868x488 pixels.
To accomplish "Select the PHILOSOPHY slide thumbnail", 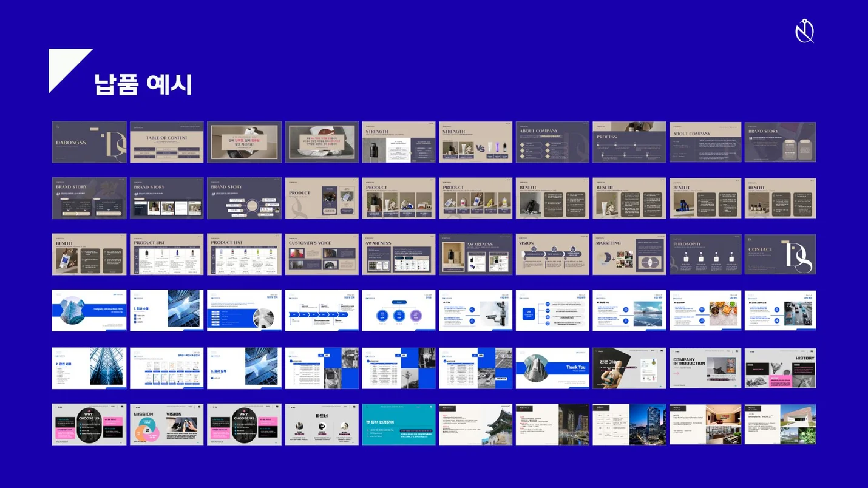I will (x=705, y=254).
